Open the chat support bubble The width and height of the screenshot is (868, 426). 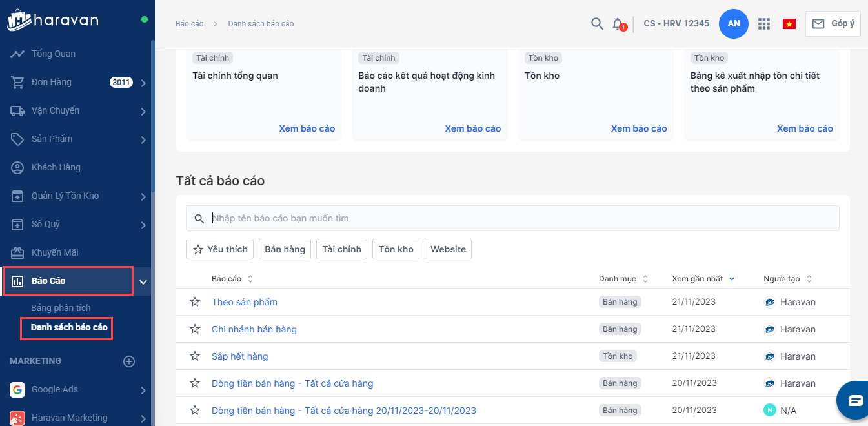854,400
